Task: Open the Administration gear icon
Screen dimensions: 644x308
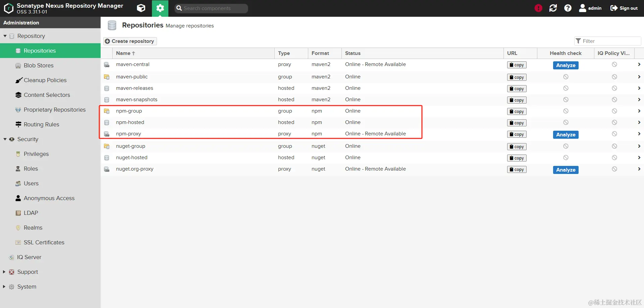Action: pos(160,8)
